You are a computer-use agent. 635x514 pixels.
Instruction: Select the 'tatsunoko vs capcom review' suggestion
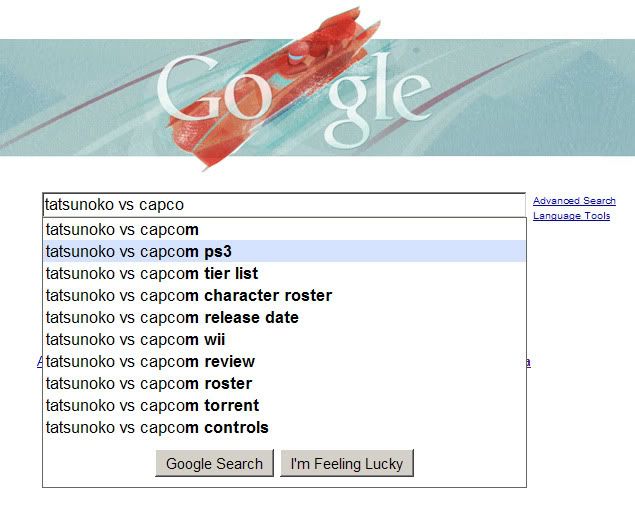click(150, 361)
